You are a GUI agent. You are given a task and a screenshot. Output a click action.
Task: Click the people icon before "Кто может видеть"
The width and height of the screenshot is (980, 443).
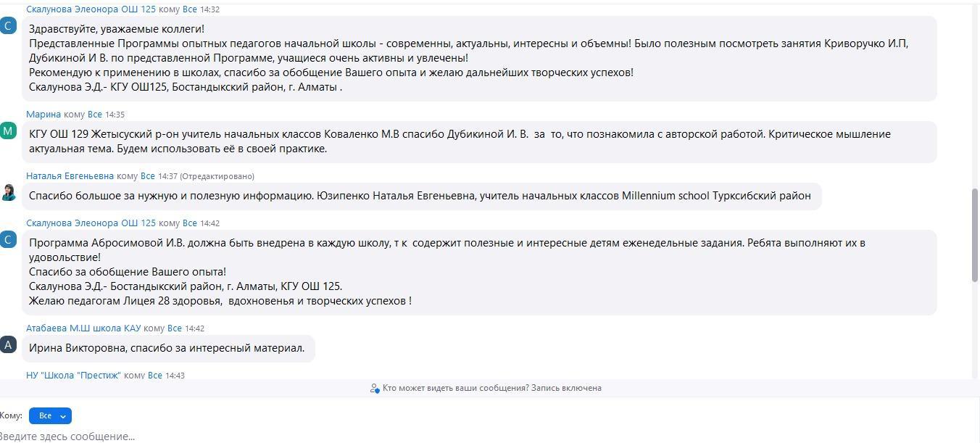tap(375, 389)
